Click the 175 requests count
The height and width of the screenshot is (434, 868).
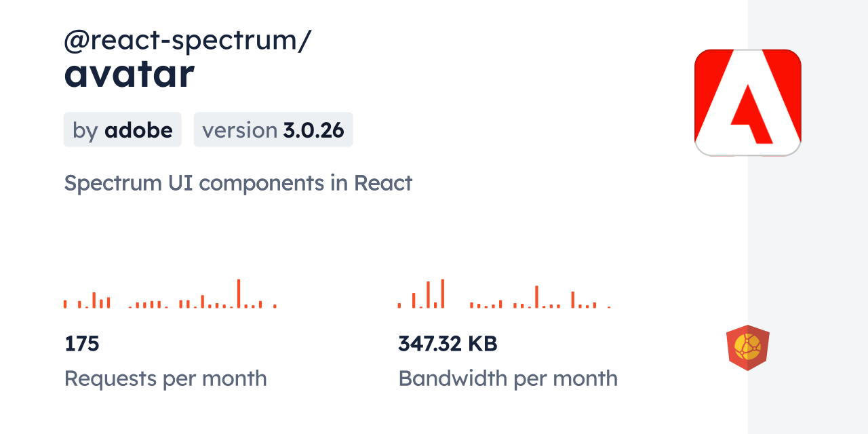point(82,344)
